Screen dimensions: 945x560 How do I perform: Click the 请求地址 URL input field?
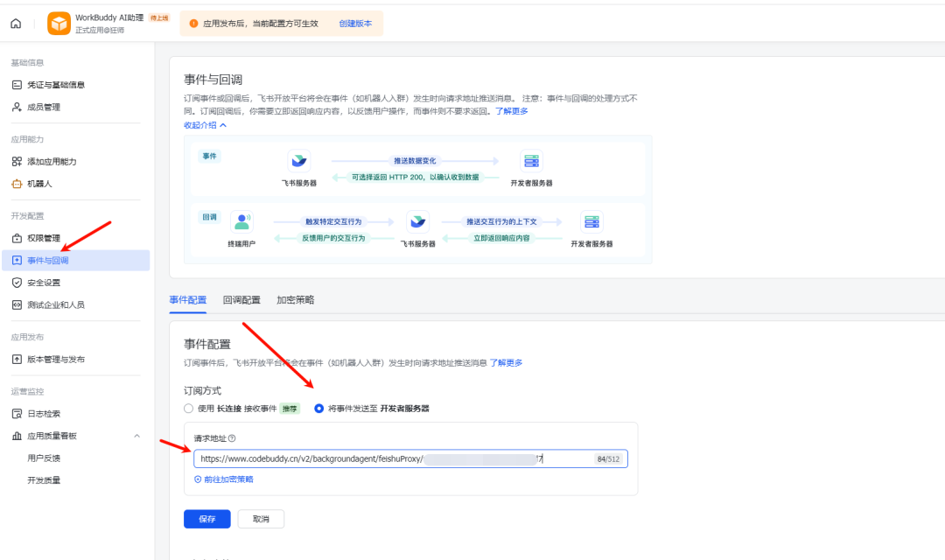410,458
